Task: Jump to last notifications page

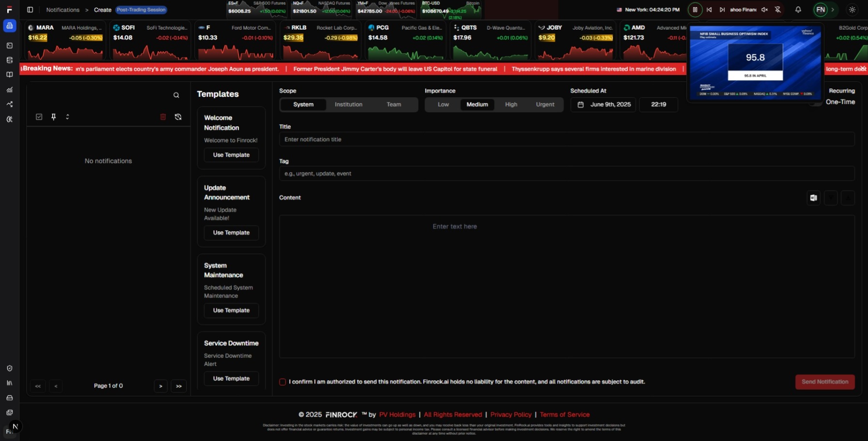Action: coord(179,386)
